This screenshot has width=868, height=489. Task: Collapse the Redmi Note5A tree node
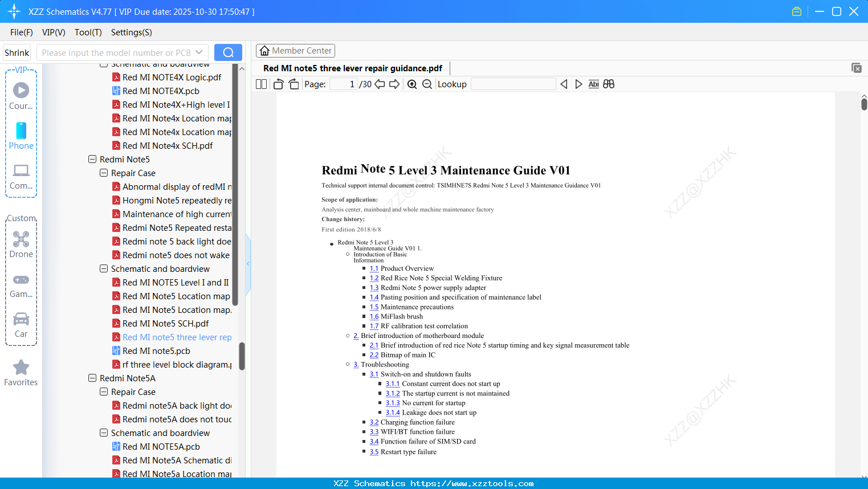(x=92, y=378)
